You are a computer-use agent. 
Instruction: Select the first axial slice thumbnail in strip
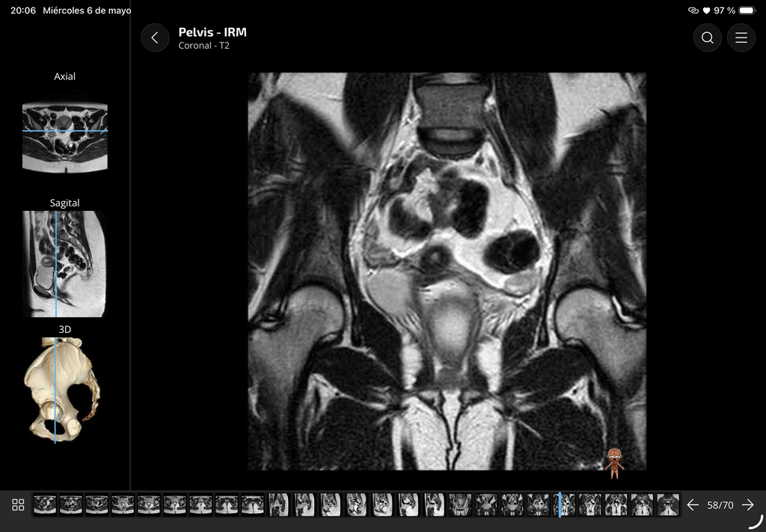pyautogui.click(x=45, y=504)
